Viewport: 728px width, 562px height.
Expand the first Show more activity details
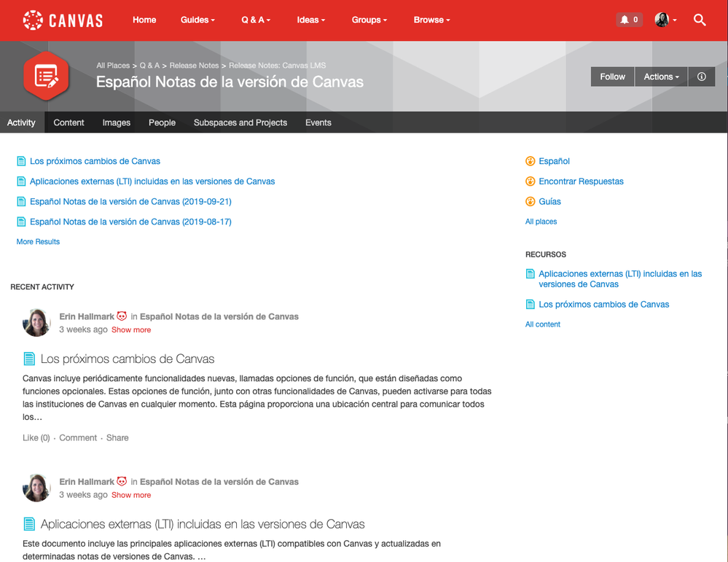pos(131,329)
